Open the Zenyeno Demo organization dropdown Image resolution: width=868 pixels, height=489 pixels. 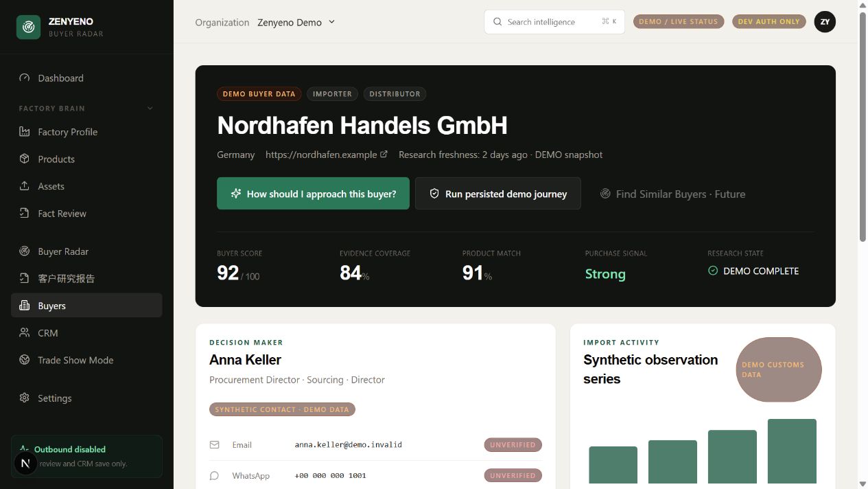pyautogui.click(x=296, y=22)
